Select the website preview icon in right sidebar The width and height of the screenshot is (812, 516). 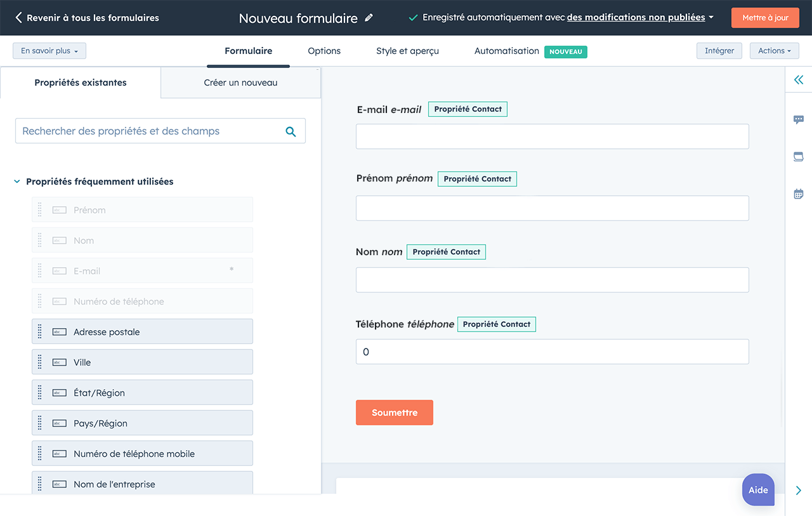[799, 156]
